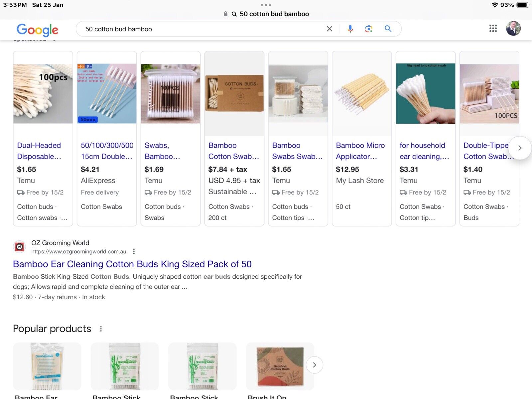Click the address bar search magnifier icon

pos(234,14)
